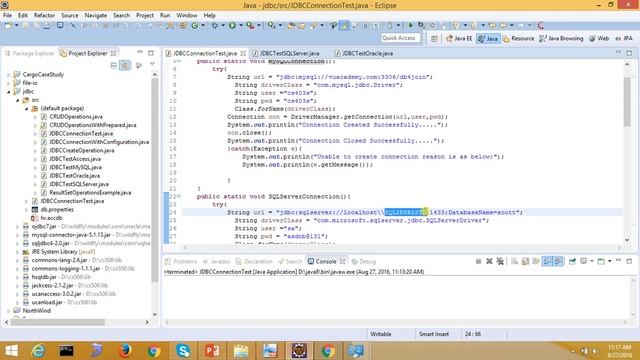Switch to the Java EE perspective
Viewport: 640px width, 360px height.
pos(459,38)
